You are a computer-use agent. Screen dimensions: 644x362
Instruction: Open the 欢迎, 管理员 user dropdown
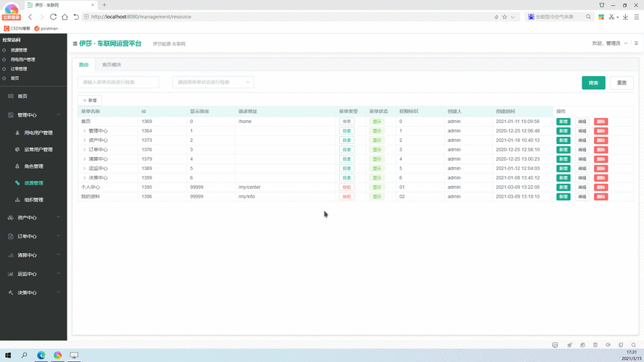click(x=609, y=43)
